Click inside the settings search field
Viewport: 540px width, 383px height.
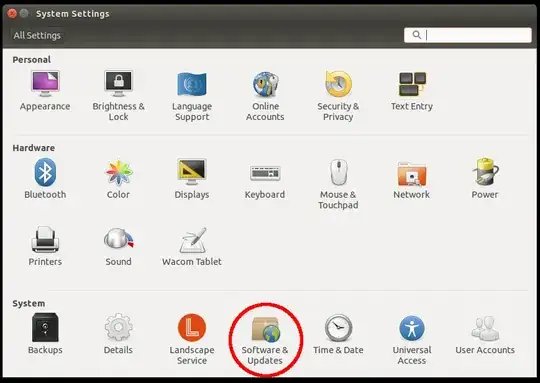[468, 35]
